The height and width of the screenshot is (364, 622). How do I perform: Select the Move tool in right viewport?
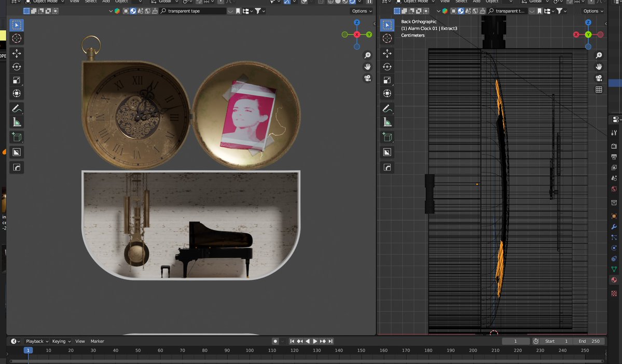387,53
